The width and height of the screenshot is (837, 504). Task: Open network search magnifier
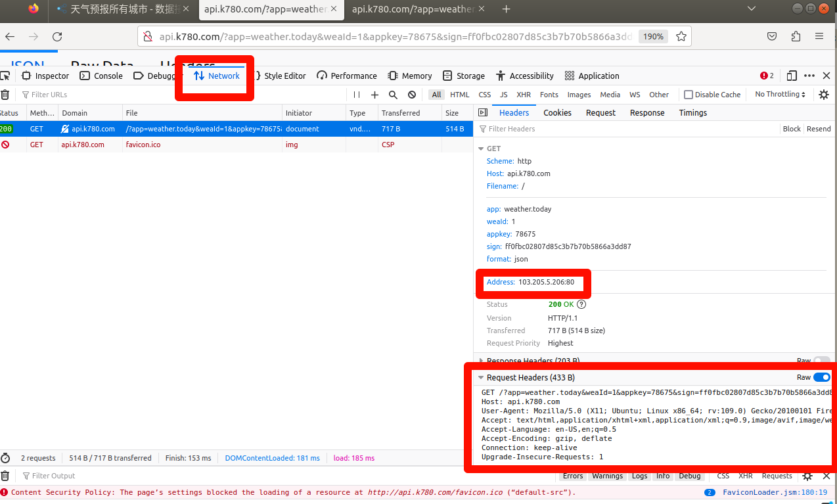point(393,95)
